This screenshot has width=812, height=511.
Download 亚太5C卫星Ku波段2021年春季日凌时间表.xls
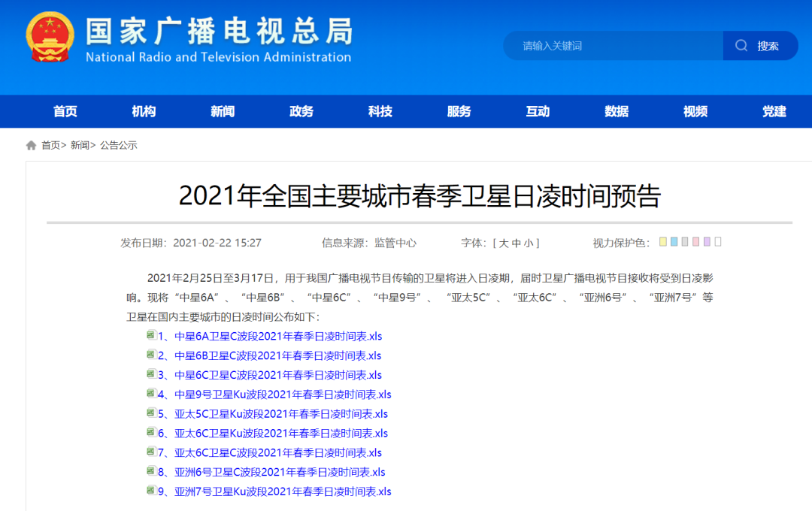[x=273, y=414]
